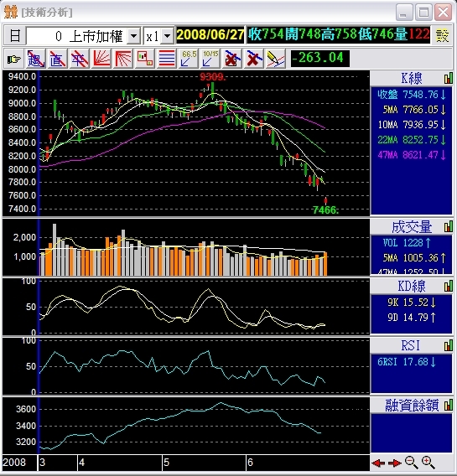Screen dimensions: 457x476
Task: Select the downward fan lines tool
Action: click(x=123, y=59)
